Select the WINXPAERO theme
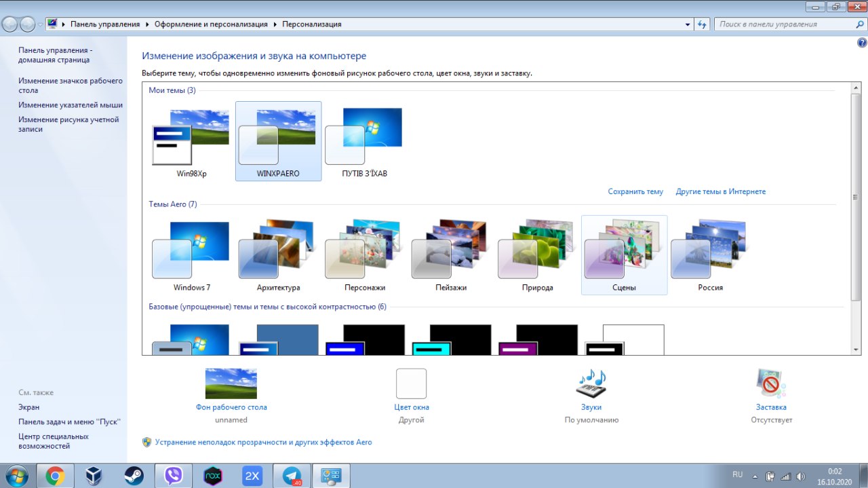Image resolution: width=868 pixels, height=488 pixels. pyautogui.click(x=278, y=141)
